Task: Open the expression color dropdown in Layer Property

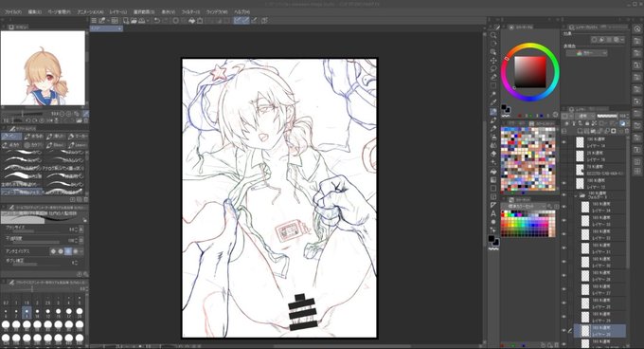Action: [586, 53]
